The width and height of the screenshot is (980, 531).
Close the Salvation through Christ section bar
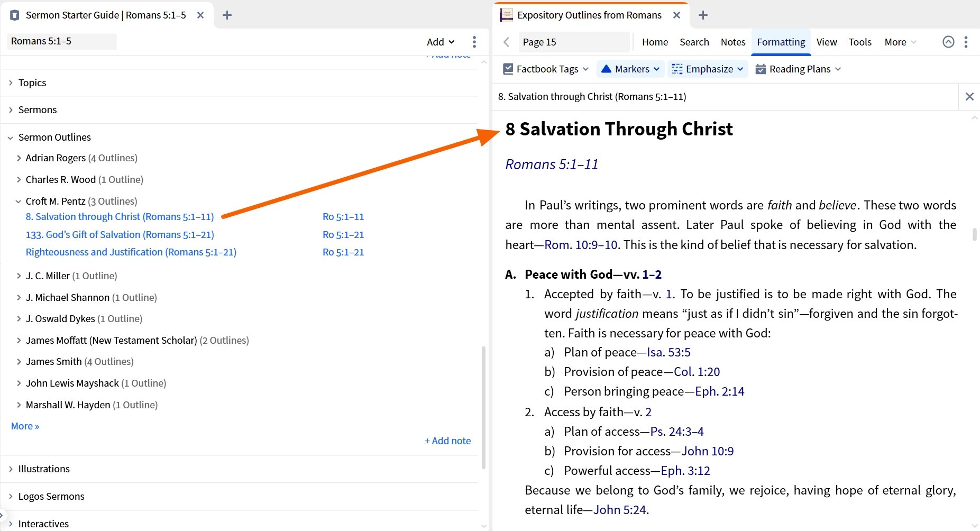coord(969,96)
